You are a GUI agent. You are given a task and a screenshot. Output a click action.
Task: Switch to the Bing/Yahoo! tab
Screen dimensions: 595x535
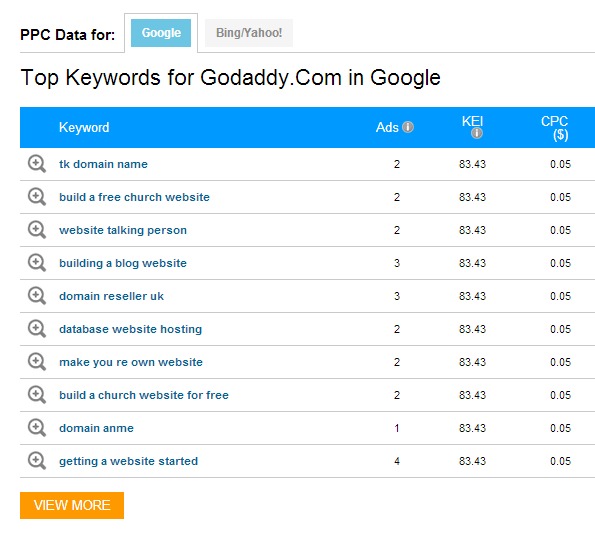pyautogui.click(x=249, y=33)
